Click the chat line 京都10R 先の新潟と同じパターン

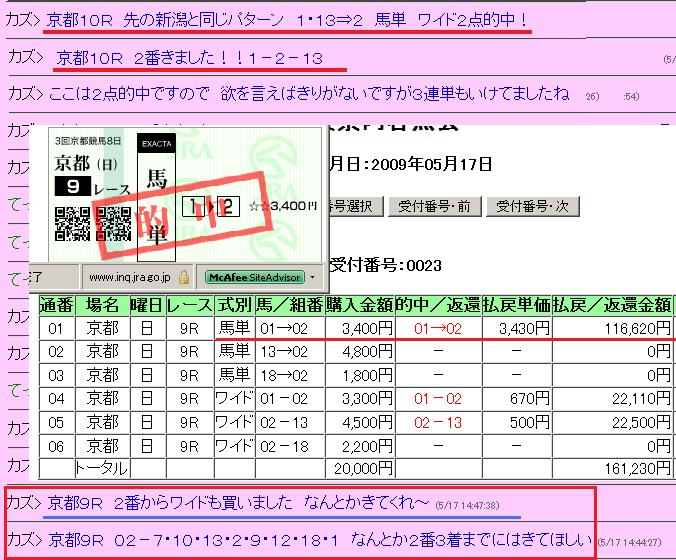[288, 20]
